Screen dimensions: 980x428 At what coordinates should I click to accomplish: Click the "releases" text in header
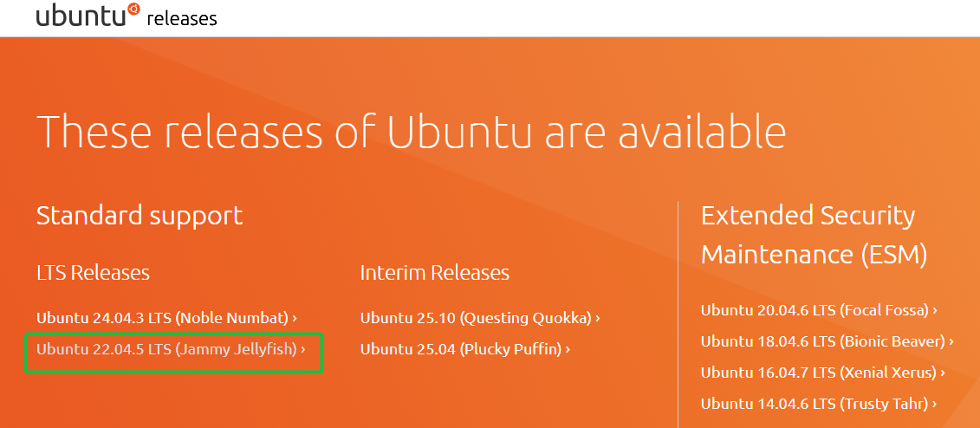[x=182, y=18]
